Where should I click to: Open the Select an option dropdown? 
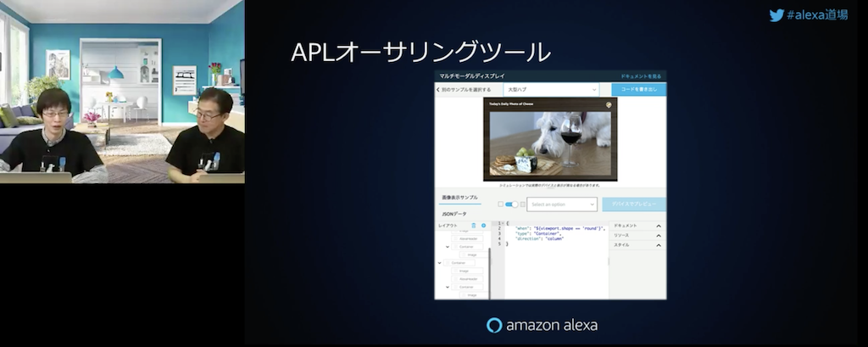coord(562,204)
